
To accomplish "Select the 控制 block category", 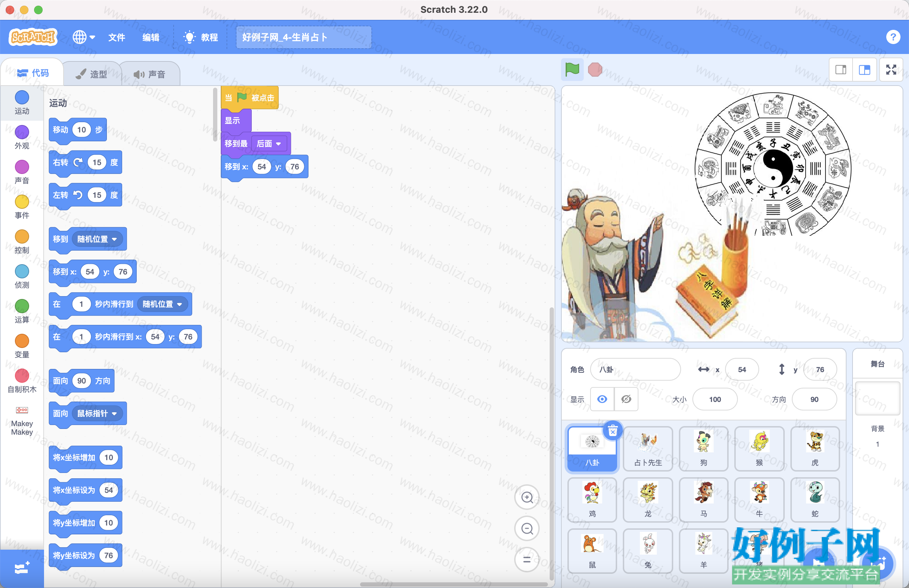I will (22, 242).
